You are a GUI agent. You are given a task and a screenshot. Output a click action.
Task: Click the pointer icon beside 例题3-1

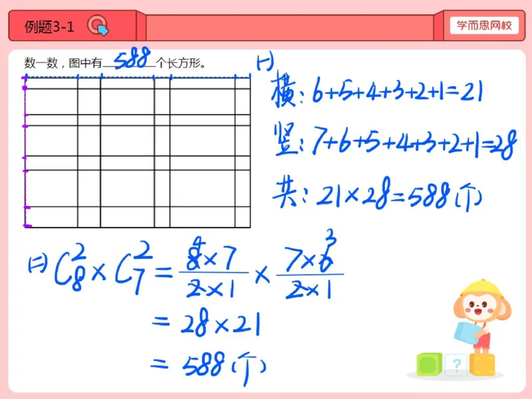[98, 26]
